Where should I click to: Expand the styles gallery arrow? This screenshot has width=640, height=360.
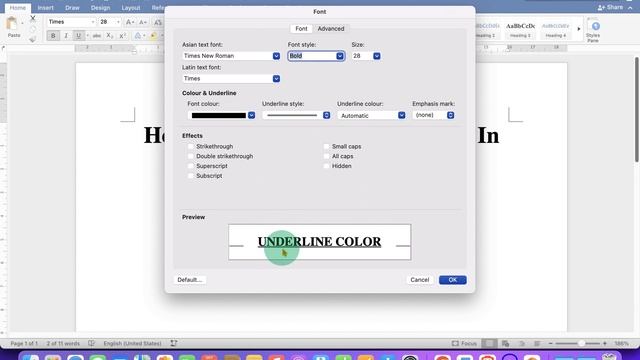579,29
